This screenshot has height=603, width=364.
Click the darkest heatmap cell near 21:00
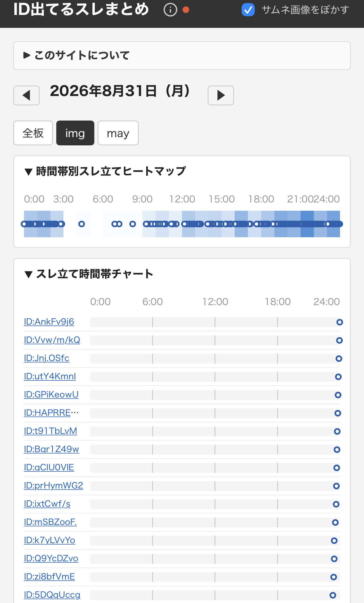click(307, 224)
